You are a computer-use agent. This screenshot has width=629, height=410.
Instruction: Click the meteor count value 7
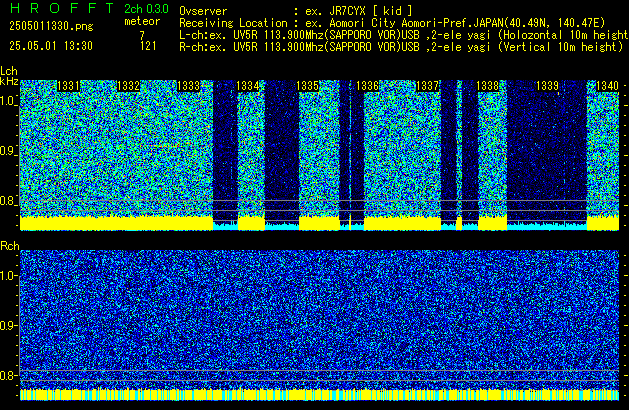tap(142, 35)
